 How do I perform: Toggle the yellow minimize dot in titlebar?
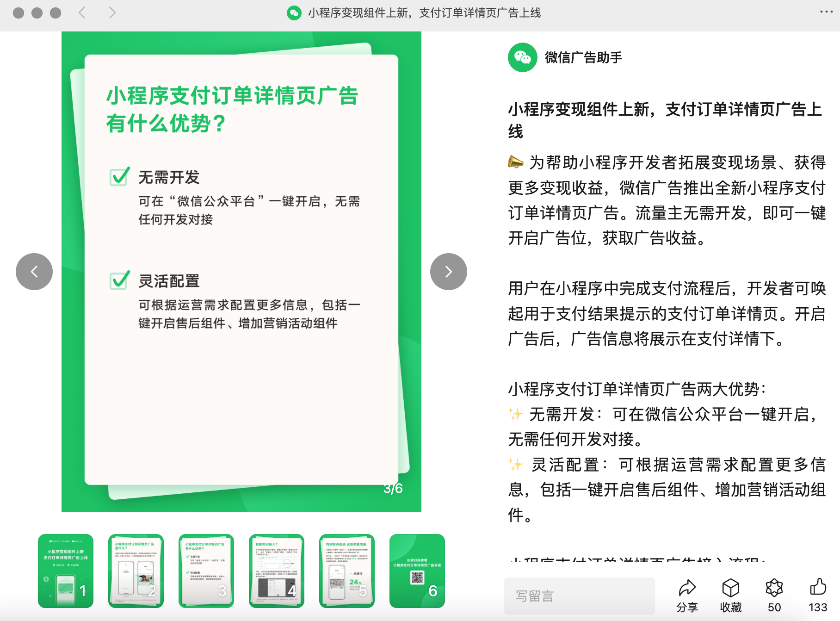pos(36,13)
